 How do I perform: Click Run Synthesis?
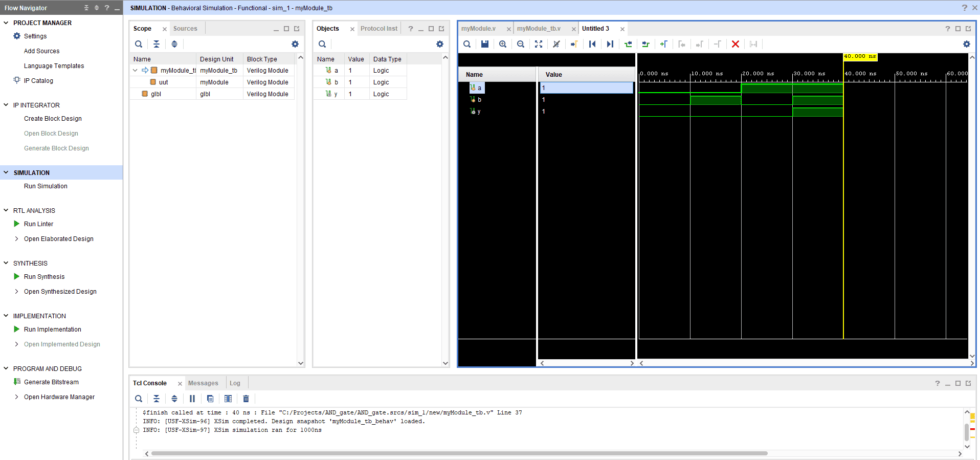tap(44, 277)
